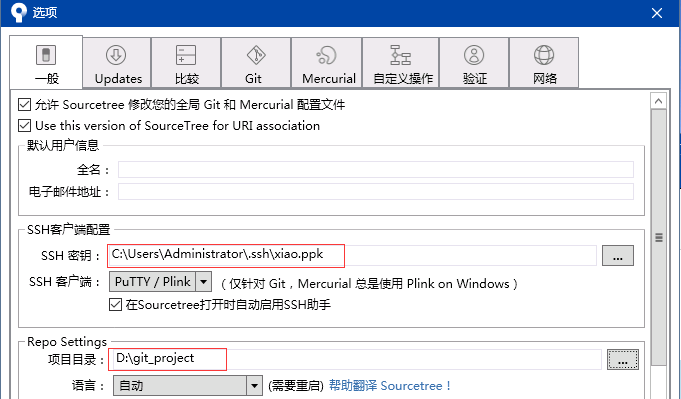Open the Updates tab icon
This screenshot has height=399, width=681.
117,63
